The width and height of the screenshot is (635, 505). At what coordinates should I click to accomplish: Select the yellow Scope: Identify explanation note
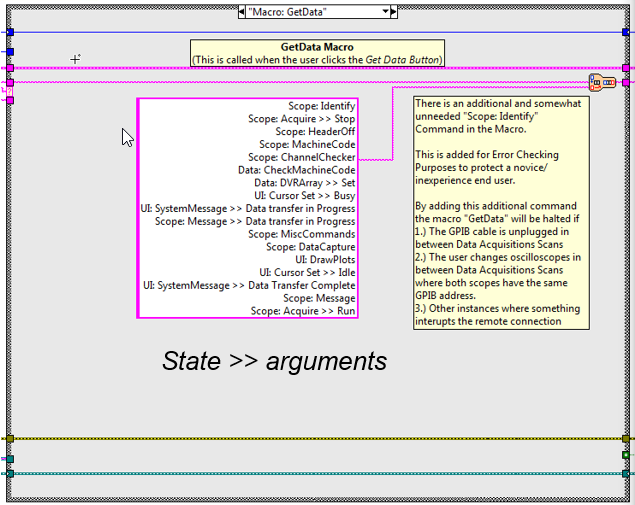click(501, 212)
